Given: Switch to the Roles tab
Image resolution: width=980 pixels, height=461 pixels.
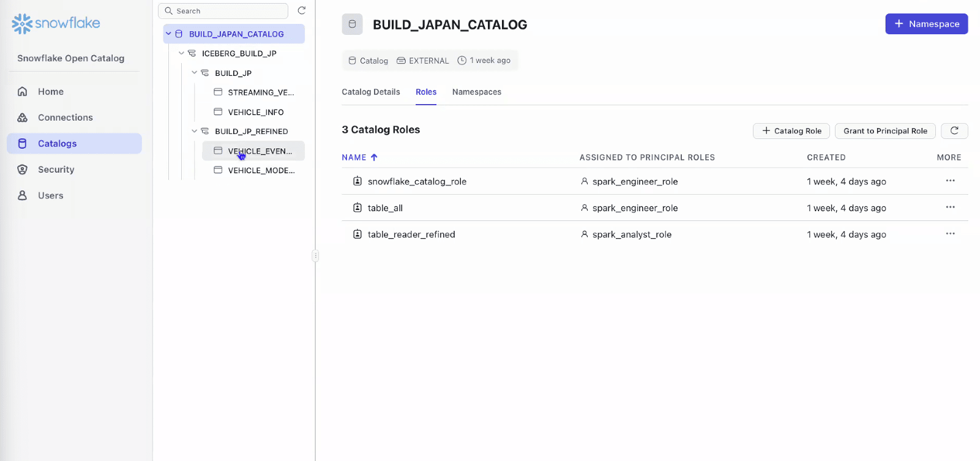Looking at the screenshot, I should click(426, 92).
